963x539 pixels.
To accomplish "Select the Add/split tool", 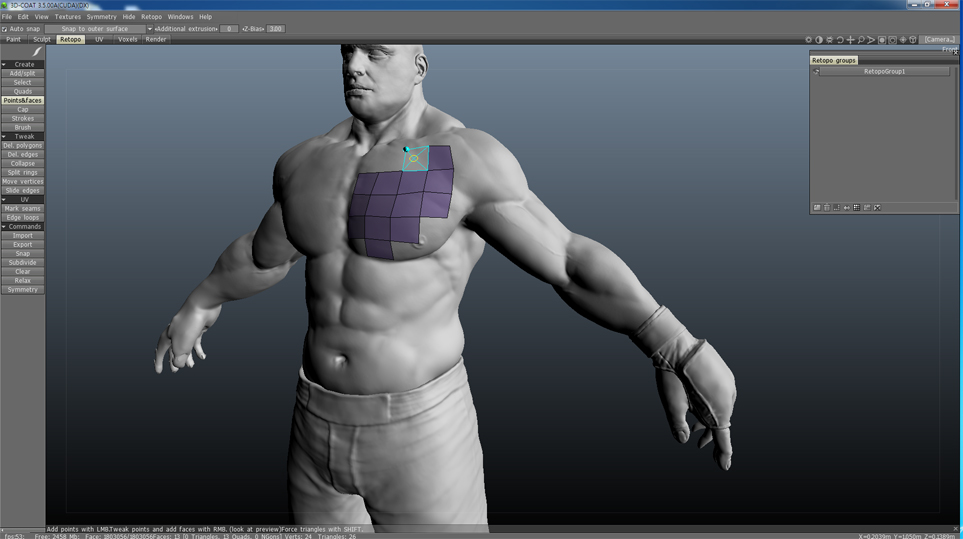I will (x=23, y=73).
